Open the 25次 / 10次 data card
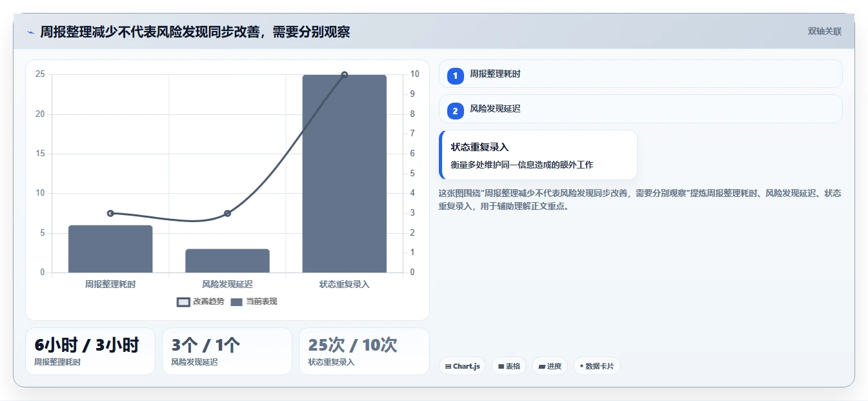The width and height of the screenshot is (868, 401). click(x=364, y=351)
